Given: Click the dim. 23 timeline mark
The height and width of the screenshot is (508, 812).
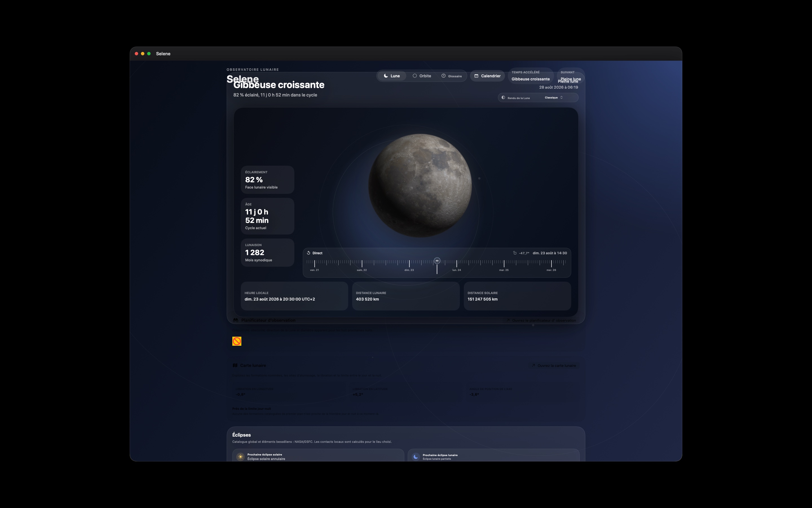Looking at the screenshot, I should [x=409, y=270].
